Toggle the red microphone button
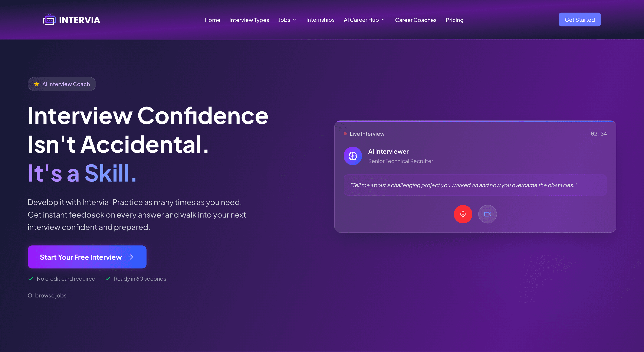The width and height of the screenshot is (644, 352). (463, 214)
